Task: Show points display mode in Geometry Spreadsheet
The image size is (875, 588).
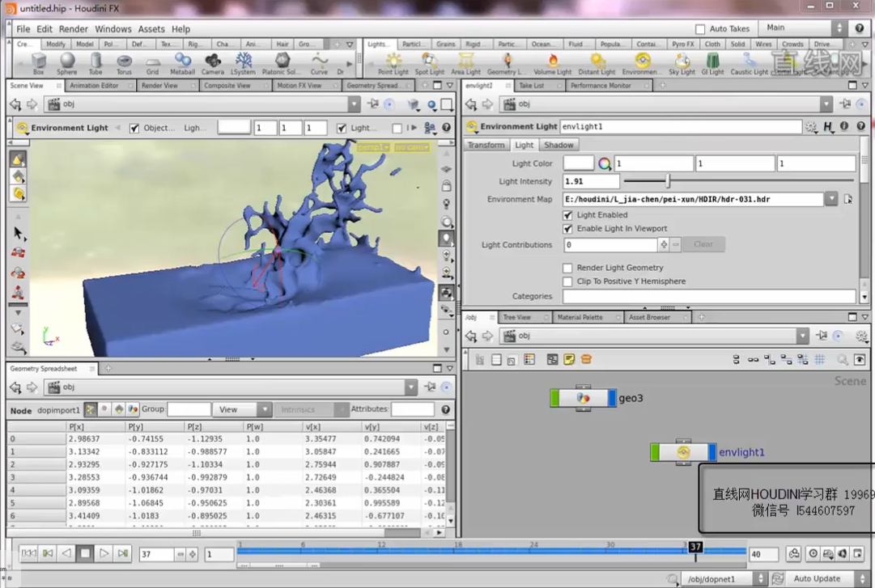Action: tap(91, 409)
